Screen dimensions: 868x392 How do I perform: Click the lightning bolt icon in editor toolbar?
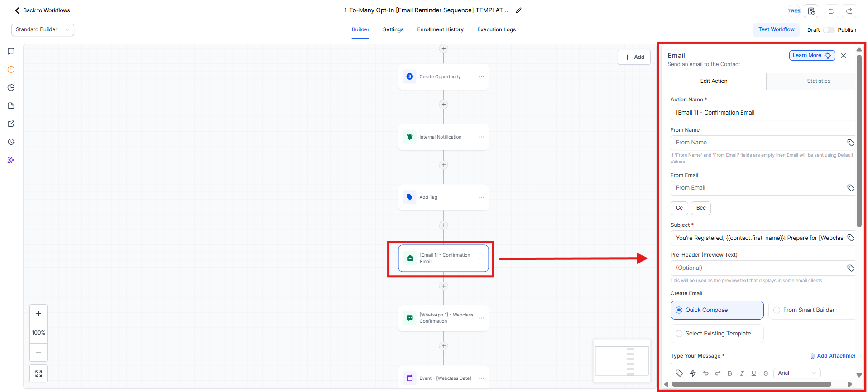693,373
